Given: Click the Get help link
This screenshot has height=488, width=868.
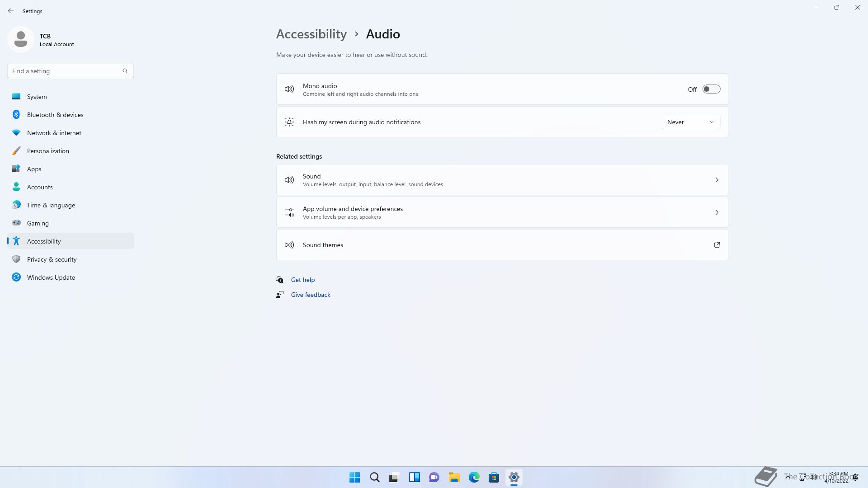Looking at the screenshot, I should tap(303, 280).
